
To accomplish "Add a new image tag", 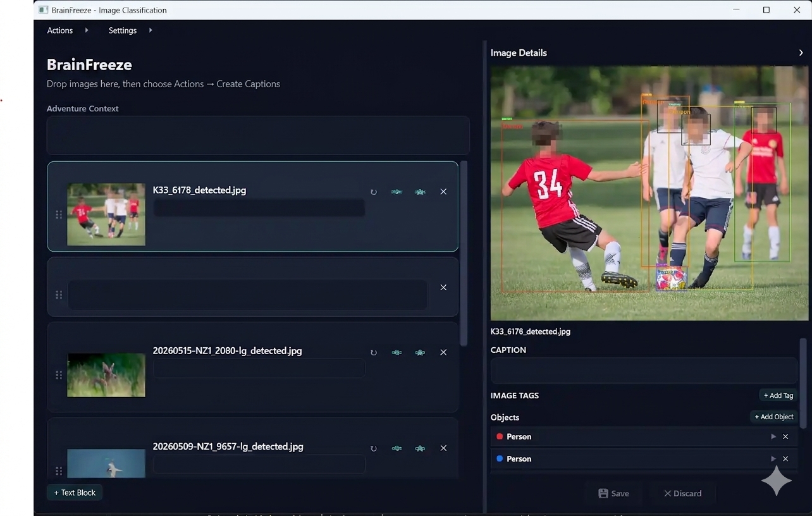I will (x=778, y=395).
